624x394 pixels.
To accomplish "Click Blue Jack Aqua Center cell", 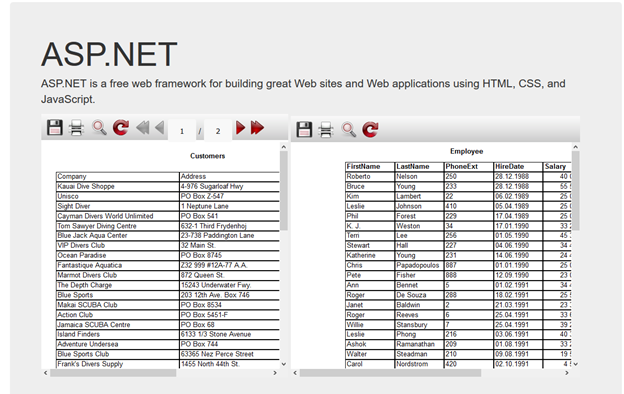I will point(118,236).
